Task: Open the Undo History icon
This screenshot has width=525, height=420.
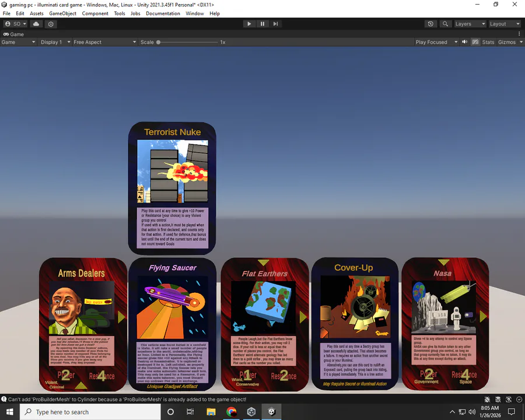Action: [430, 24]
